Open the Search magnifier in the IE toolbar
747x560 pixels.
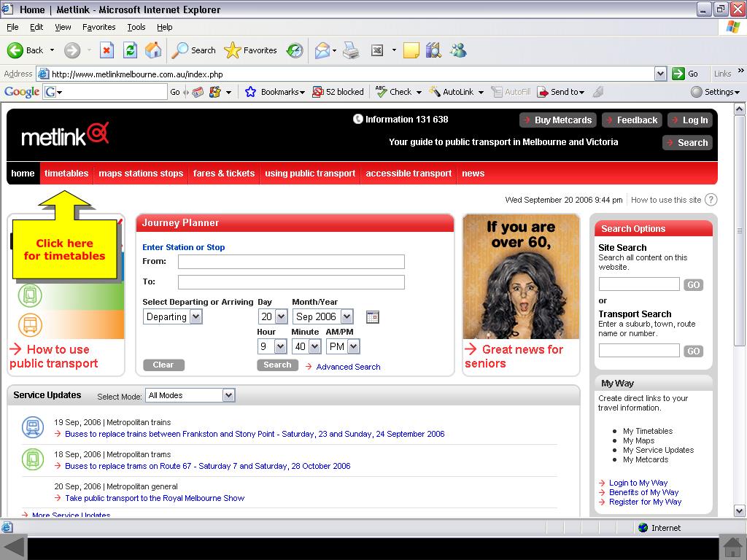point(179,50)
